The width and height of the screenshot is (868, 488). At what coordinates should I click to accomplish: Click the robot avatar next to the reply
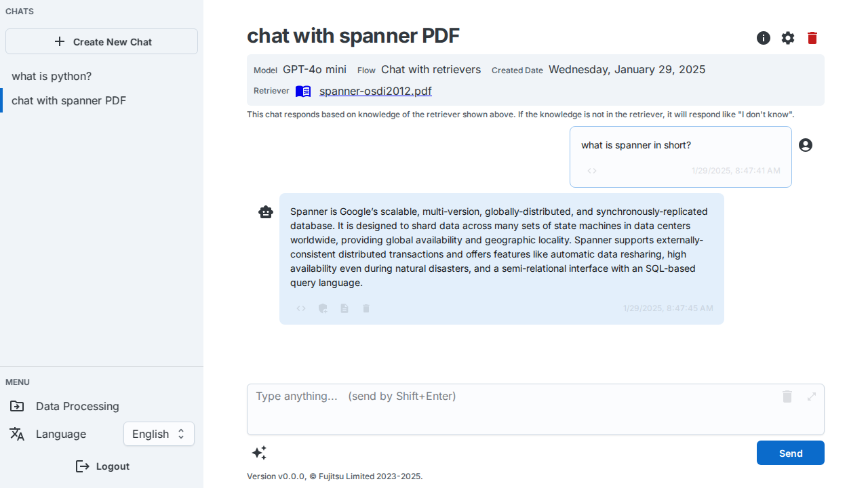click(266, 212)
